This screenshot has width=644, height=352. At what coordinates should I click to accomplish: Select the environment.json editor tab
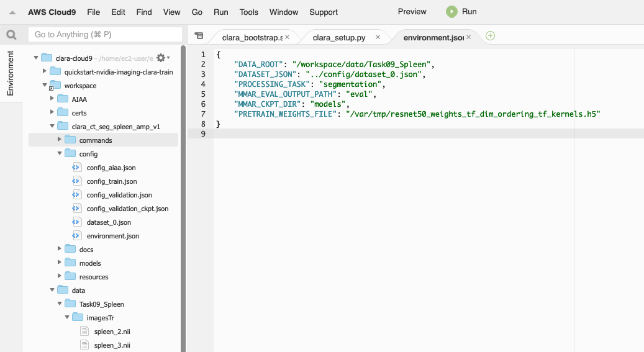tap(433, 37)
